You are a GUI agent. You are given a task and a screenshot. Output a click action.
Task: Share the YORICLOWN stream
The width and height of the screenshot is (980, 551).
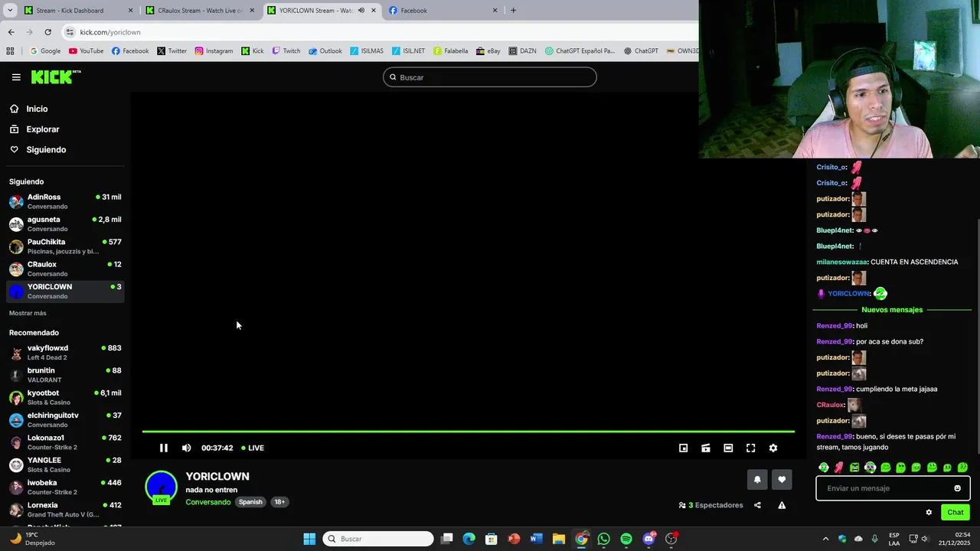tap(757, 505)
